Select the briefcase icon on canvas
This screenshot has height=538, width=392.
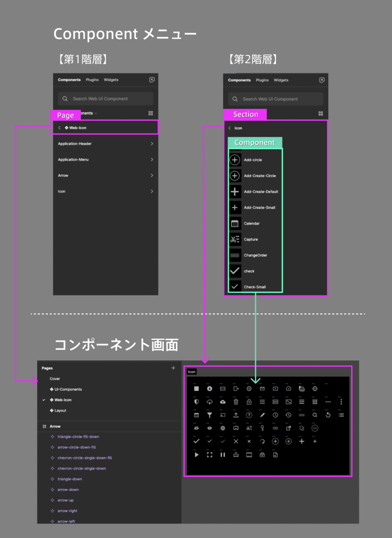click(262, 455)
